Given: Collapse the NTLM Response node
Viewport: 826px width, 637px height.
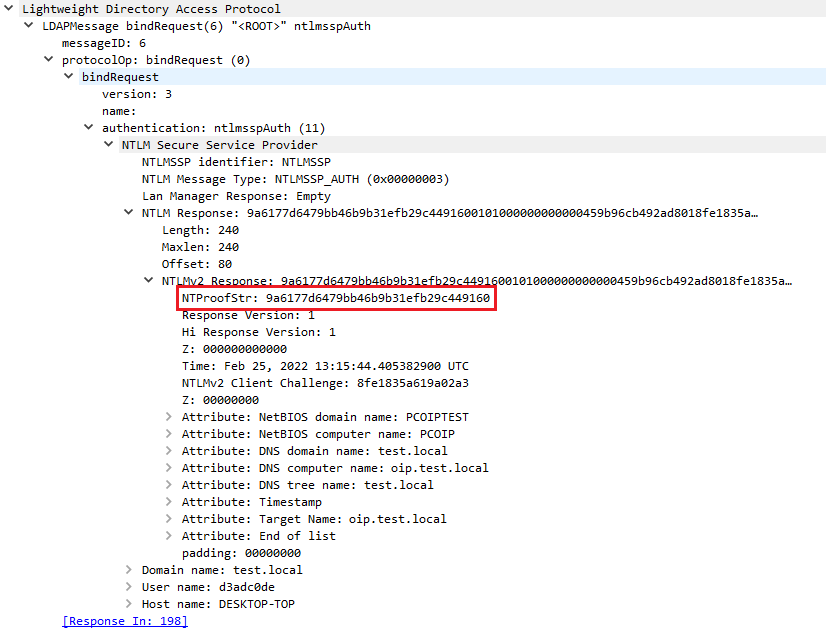Looking at the screenshot, I should tap(129, 212).
